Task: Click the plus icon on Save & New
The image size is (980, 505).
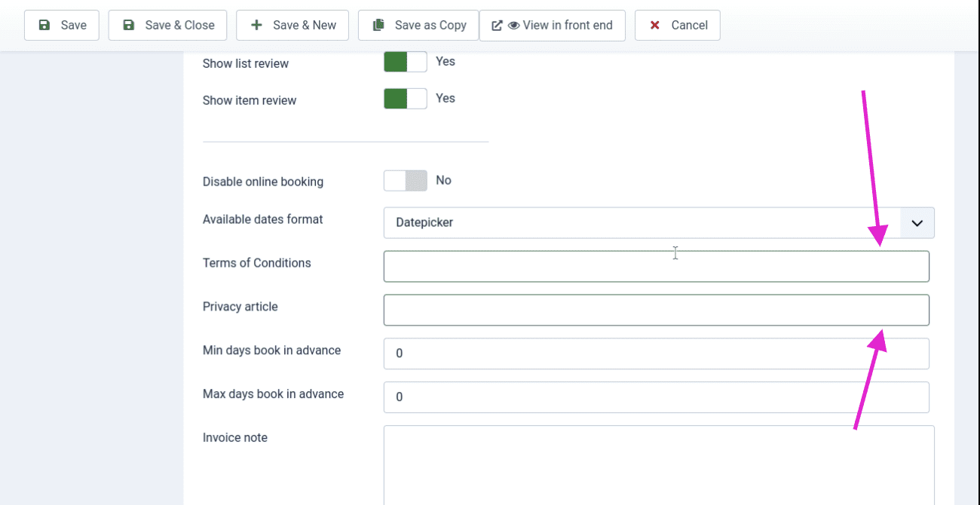Action: pyautogui.click(x=257, y=26)
